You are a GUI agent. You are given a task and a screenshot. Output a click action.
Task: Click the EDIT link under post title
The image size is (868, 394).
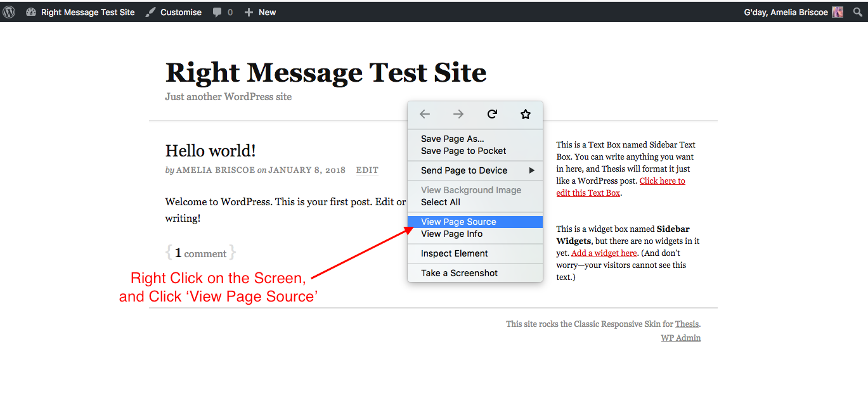pos(367,170)
